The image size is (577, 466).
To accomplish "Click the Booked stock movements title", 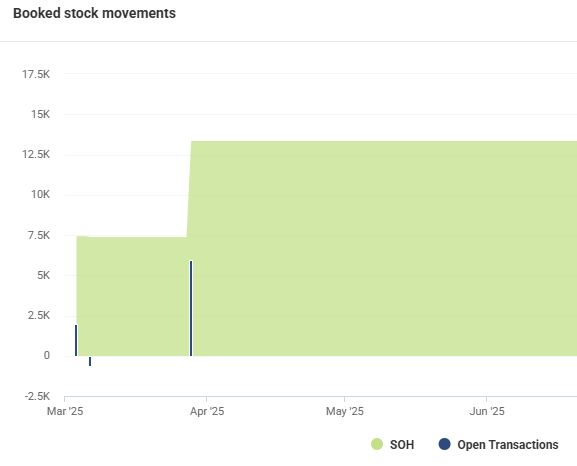I will pos(94,13).
